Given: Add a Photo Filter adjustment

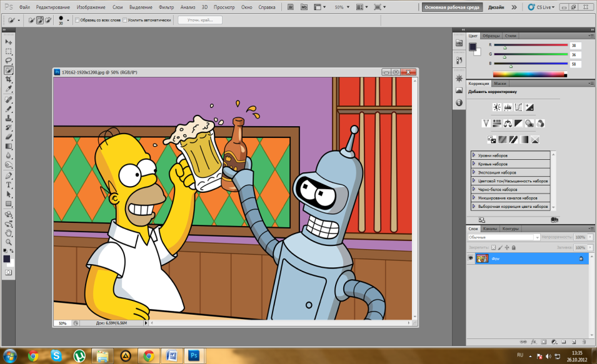Looking at the screenshot, I should tap(529, 123).
